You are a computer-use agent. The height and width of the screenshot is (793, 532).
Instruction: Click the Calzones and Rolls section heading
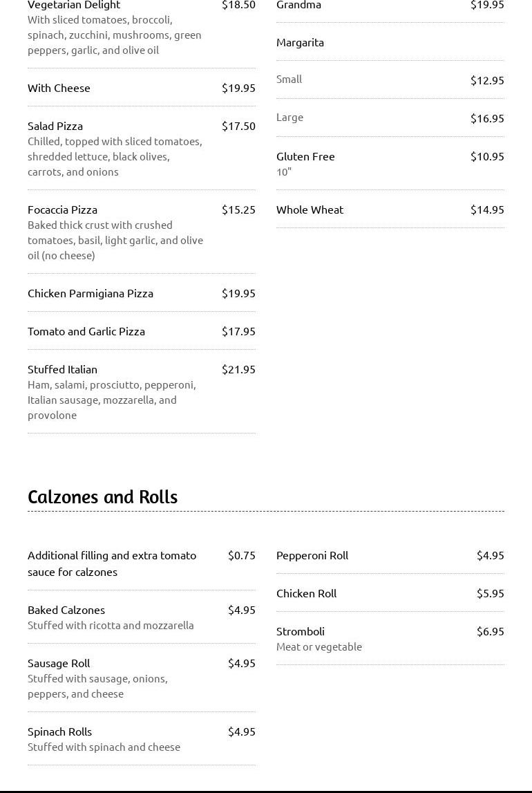[102, 497]
